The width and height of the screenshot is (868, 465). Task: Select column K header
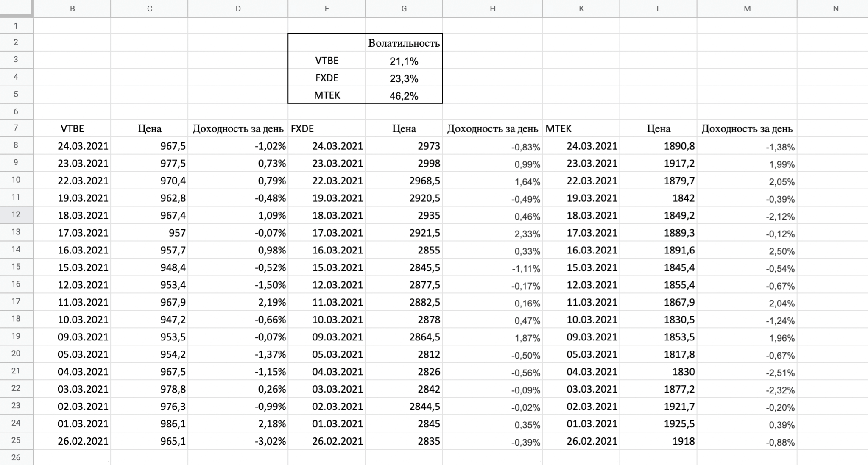point(581,8)
